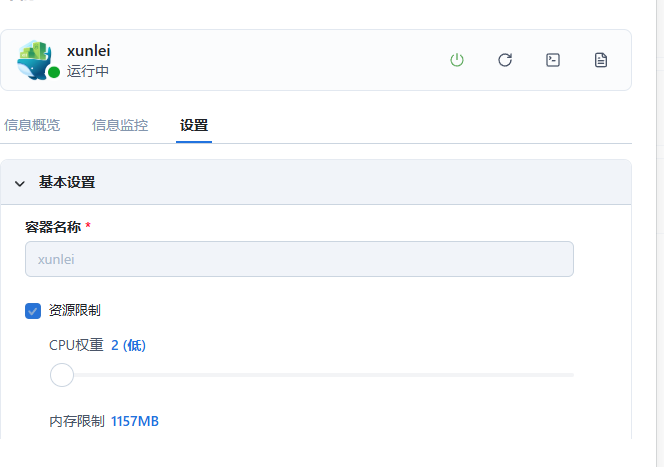Restart the xunlei container
Screen dimensions: 664x467
tap(505, 60)
